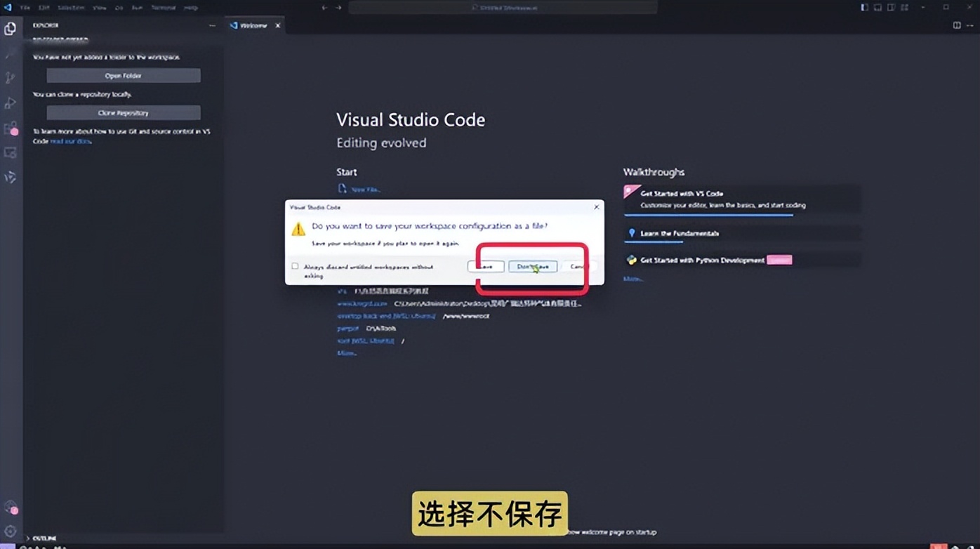The width and height of the screenshot is (980, 549).
Task: Open the Run and Debug view icon
Action: click(11, 103)
